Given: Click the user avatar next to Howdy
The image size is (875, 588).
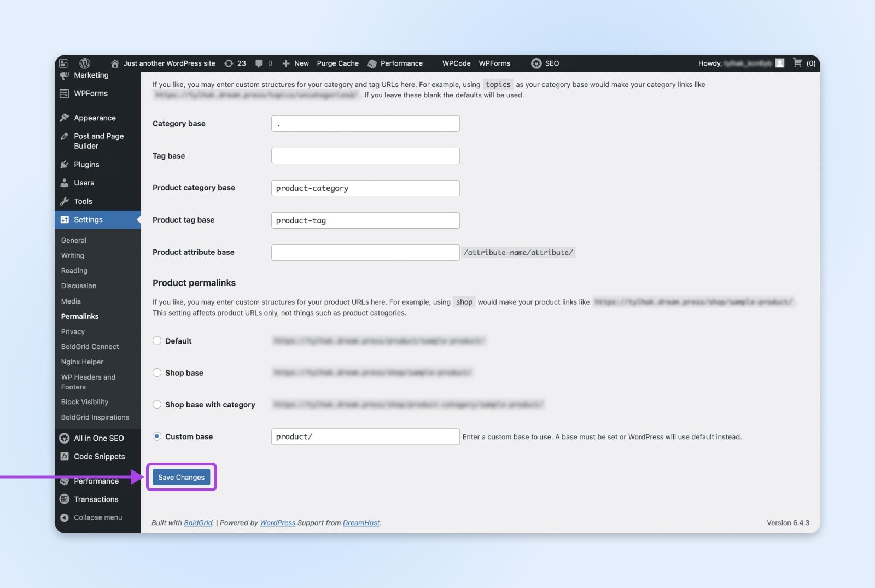Looking at the screenshot, I should click(780, 63).
